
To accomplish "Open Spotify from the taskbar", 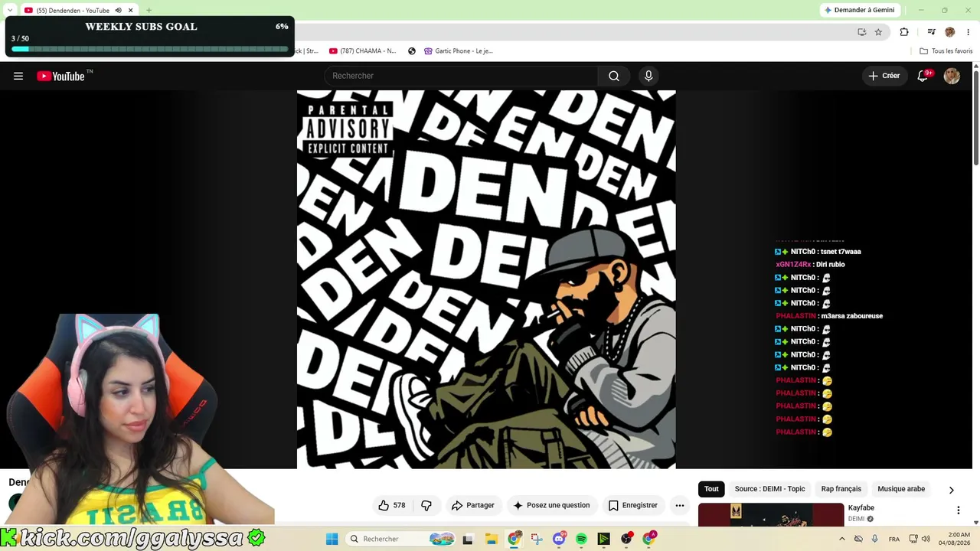I will pos(581,539).
